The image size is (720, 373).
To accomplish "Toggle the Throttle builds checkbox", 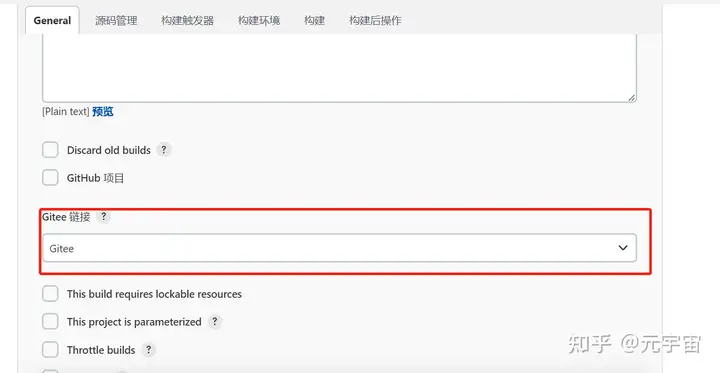I will point(51,350).
